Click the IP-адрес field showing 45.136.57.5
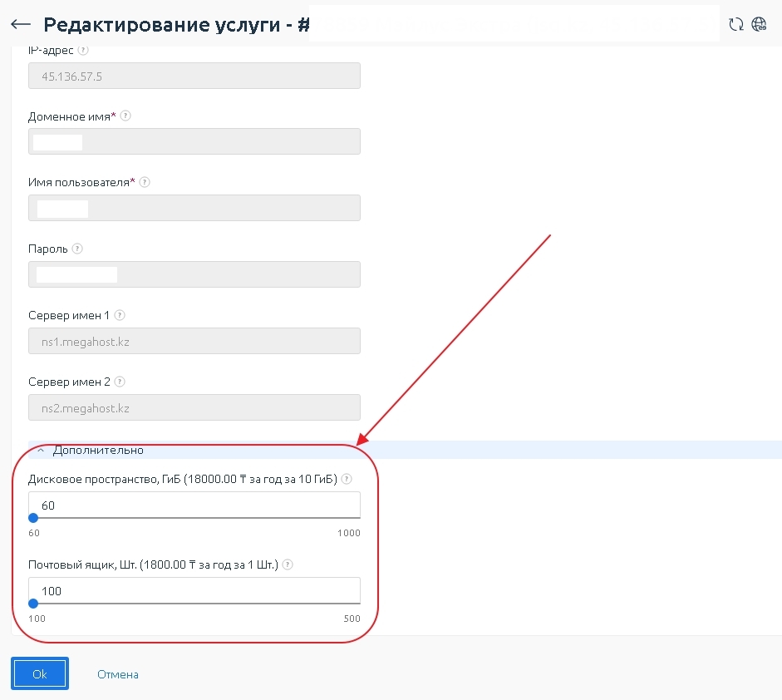Viewport: 782px width, 700px height. tap(194, 76)
